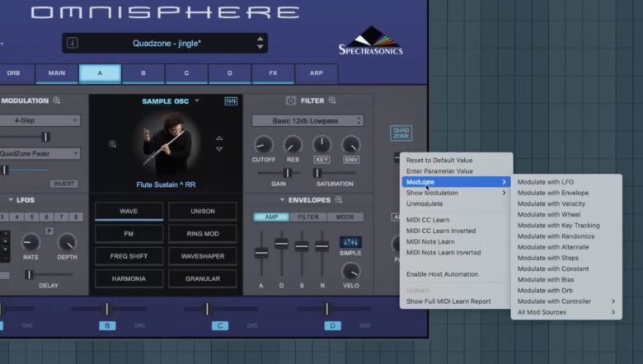
Task: Toggle the Invert modulation button
Action: click(x=63, y=184)
